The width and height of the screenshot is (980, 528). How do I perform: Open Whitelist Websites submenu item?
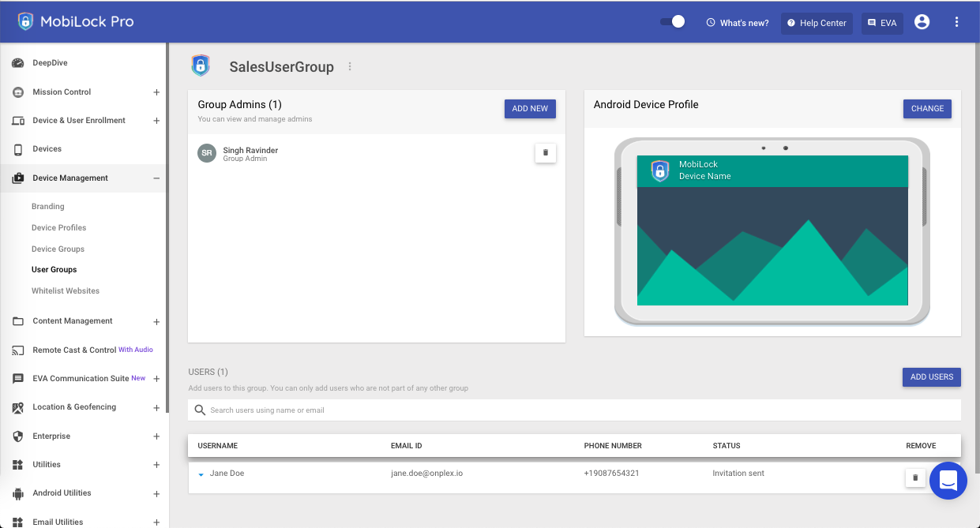(66, 291)
